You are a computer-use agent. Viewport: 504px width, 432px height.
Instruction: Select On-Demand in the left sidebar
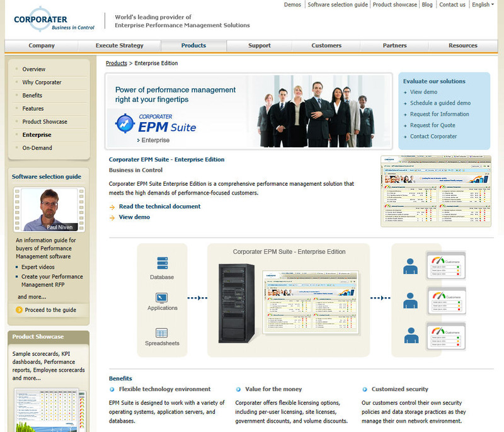coord(37,148)
